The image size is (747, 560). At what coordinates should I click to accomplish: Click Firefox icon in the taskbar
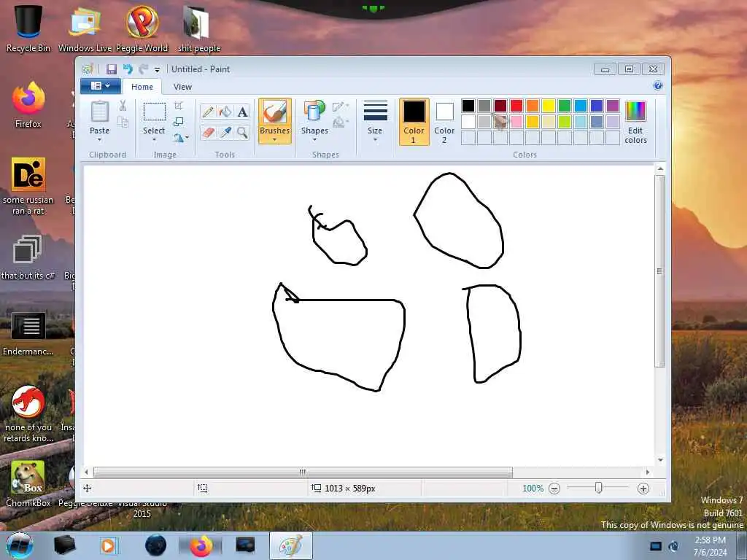coord(201,545)
